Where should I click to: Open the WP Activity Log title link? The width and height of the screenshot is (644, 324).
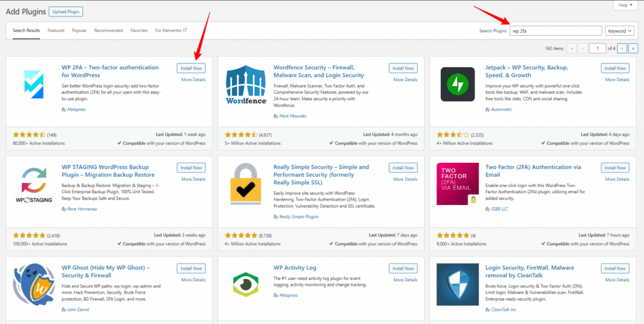click(x=295, y=268)
